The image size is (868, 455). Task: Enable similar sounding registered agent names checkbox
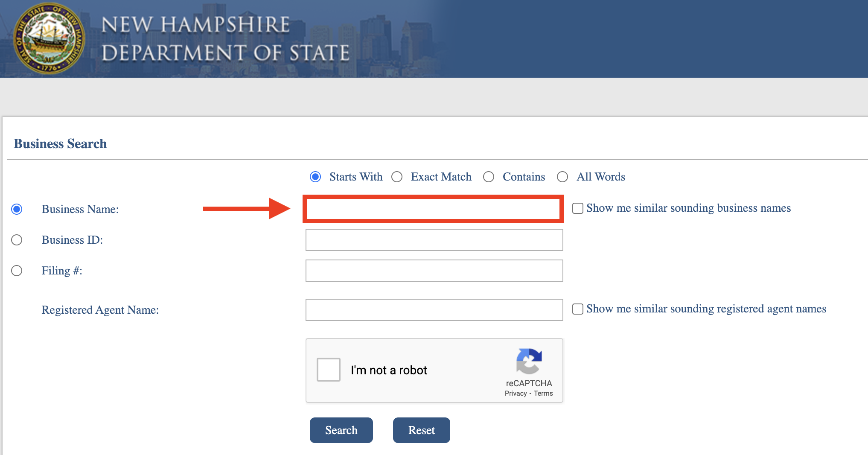[x=578, y=309]
